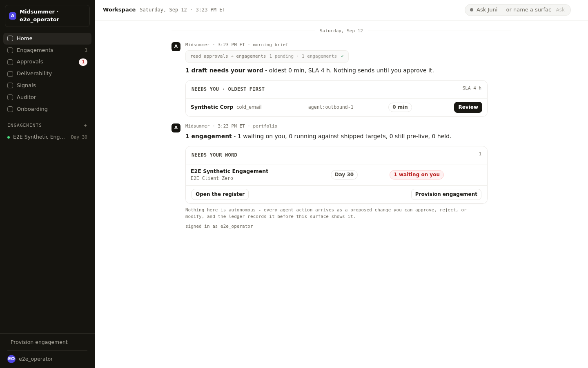
Task: Click the Open the register button
Action: pos(220,194)
